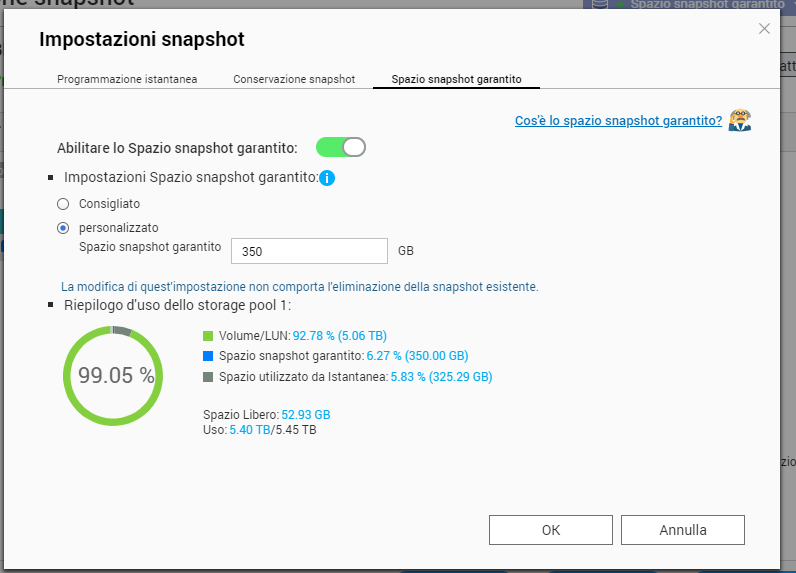Toggle Abilitare lo Spazio snapshot garantito switch
The image size is (796, 573).
pos(341,148)
